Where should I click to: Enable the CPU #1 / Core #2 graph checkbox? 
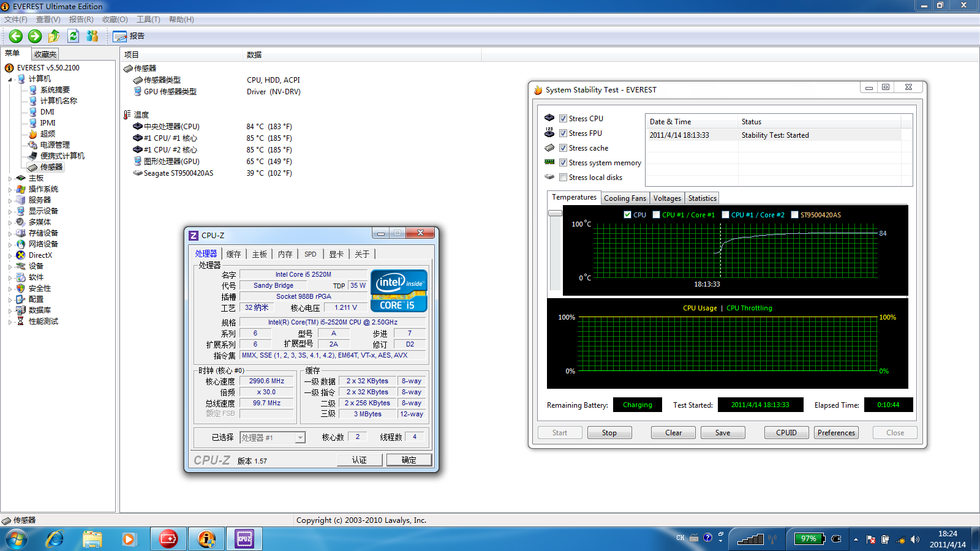point(726,215)
